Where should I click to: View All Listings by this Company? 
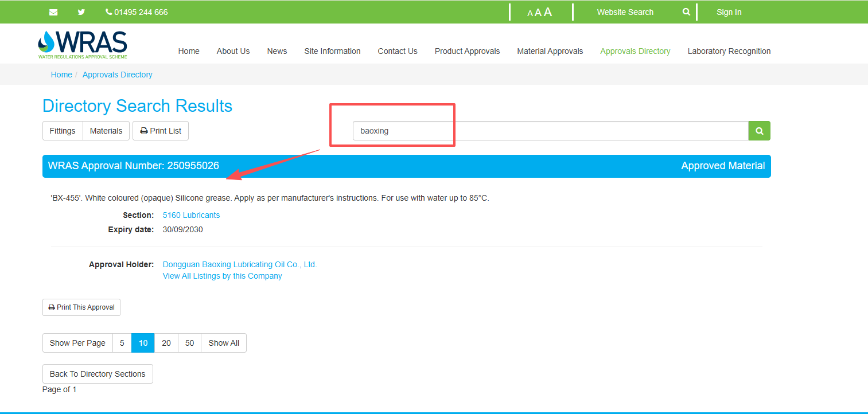coord(222,276)
